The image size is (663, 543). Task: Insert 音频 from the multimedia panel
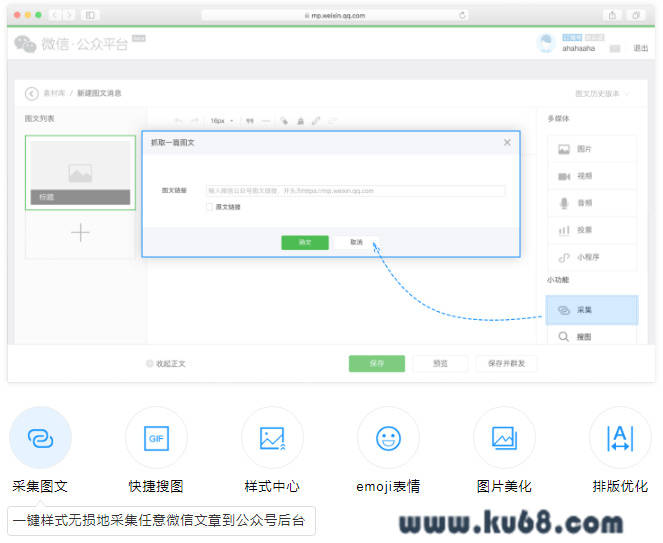tap(592, 203)
